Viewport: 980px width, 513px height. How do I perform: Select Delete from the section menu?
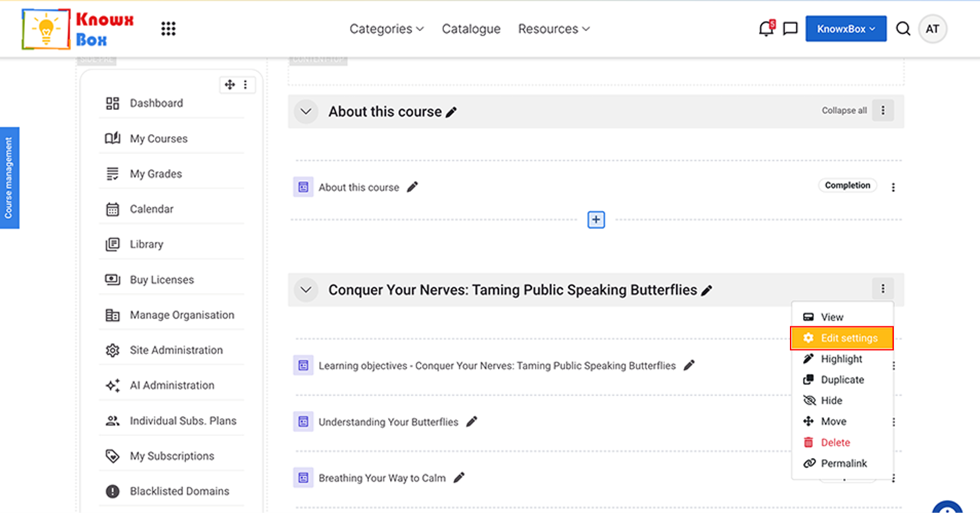pyautogui.click(x=842, y=443)
